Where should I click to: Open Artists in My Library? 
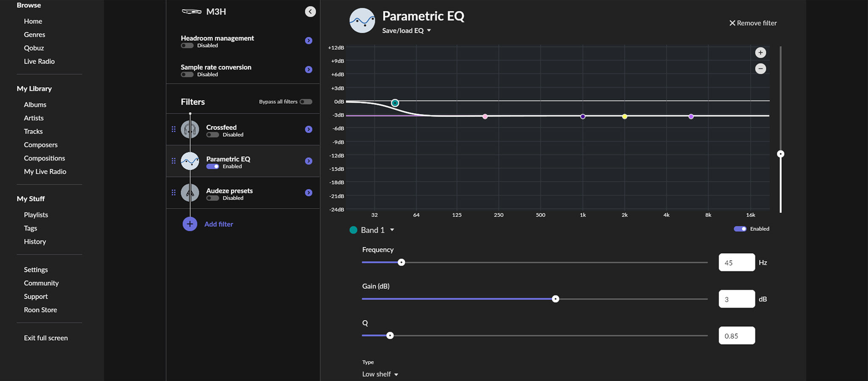(x=33, y=118)
